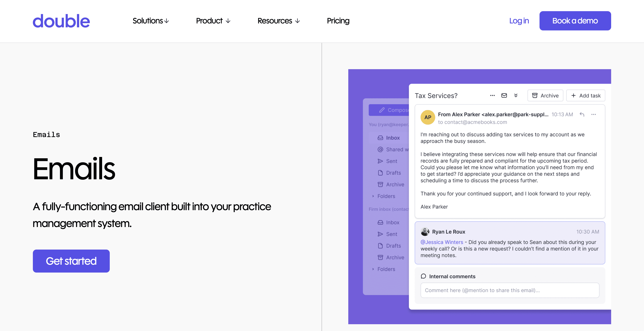Click the 'Tax Services?' subject title
The width and height of the screenshot is (644, 331).
coord(436,95)
